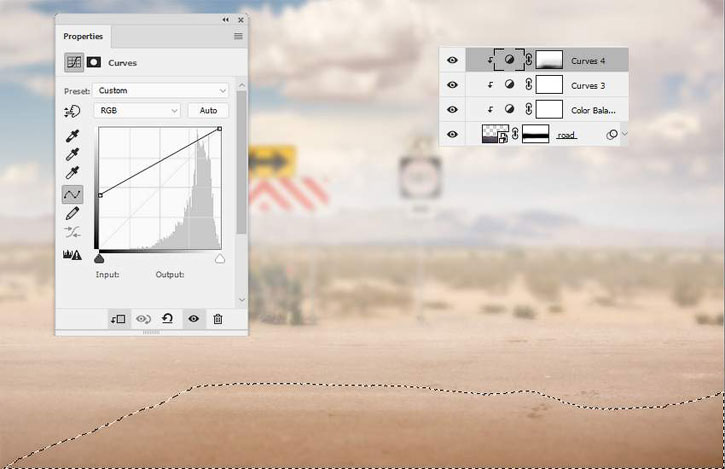Click the mask link icon on Curves 4
Image resolution: width=725 pixels, height=469 pixels.
tap(529, 60)
